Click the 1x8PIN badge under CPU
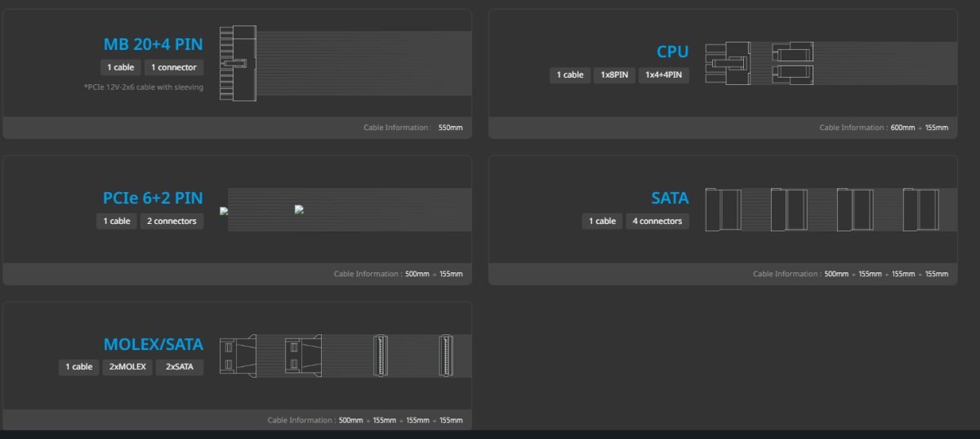This screenshot has height=439, width=980. [614, 75]
